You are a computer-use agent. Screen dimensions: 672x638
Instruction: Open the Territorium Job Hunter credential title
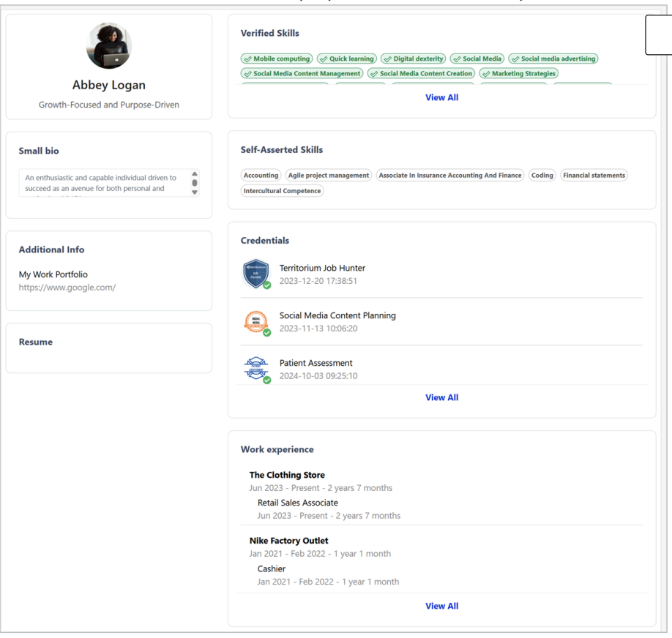tap(322, 268)
